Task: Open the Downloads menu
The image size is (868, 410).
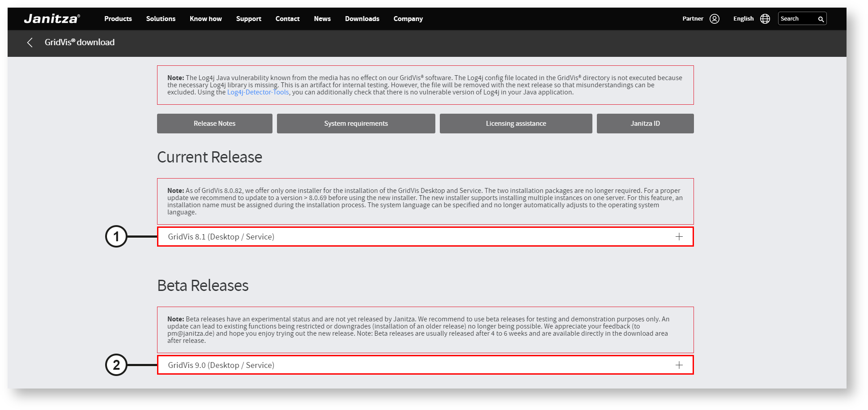Action: pyautogui.click(x=362, y=19)
